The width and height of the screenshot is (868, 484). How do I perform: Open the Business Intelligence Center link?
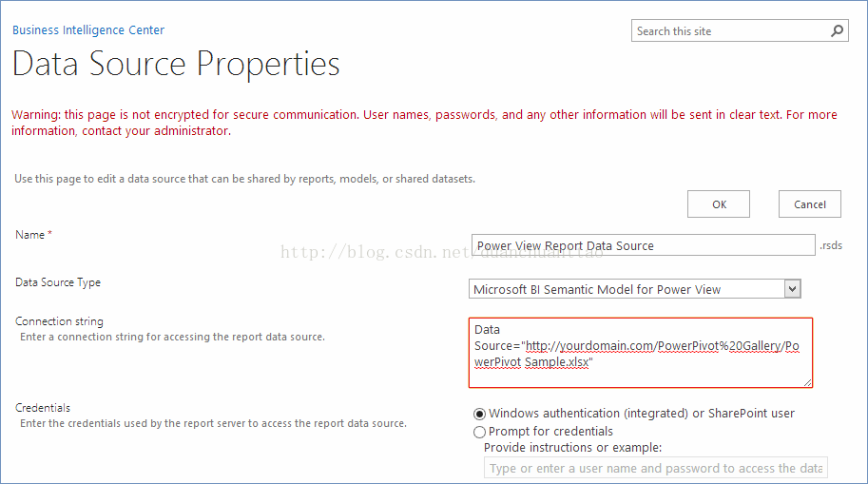88,29
